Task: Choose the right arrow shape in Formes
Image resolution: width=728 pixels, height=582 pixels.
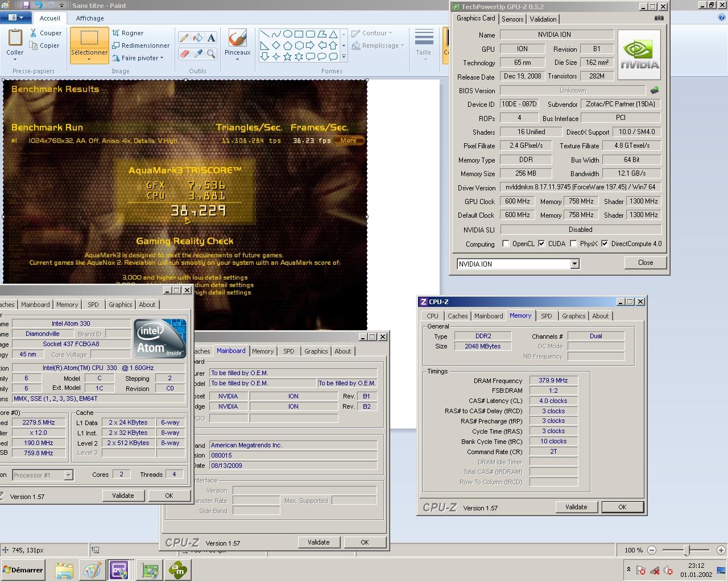Action: pos(310,45)
